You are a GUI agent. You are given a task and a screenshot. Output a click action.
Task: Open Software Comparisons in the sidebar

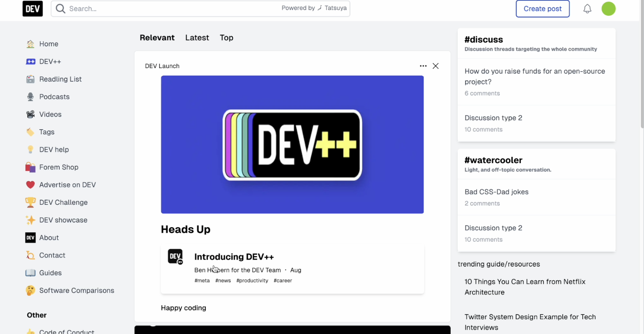pos(76,290)
